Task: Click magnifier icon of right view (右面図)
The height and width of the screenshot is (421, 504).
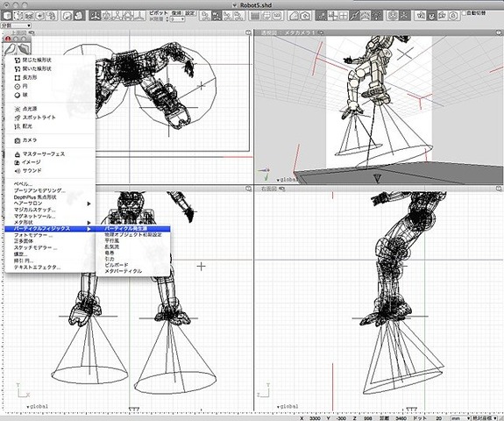Action: pos(499,189)
